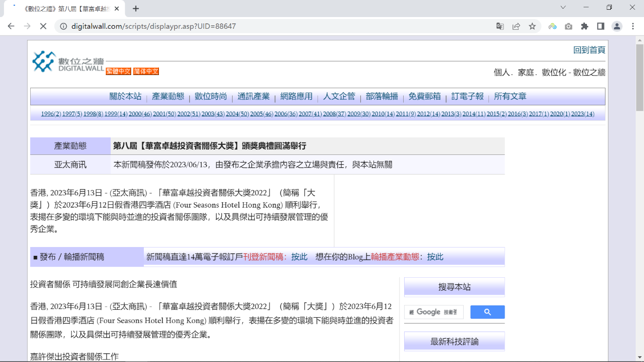644x362 pixels.
Task: Switch to 简体中文 version
Action: (x=146, y=71)
